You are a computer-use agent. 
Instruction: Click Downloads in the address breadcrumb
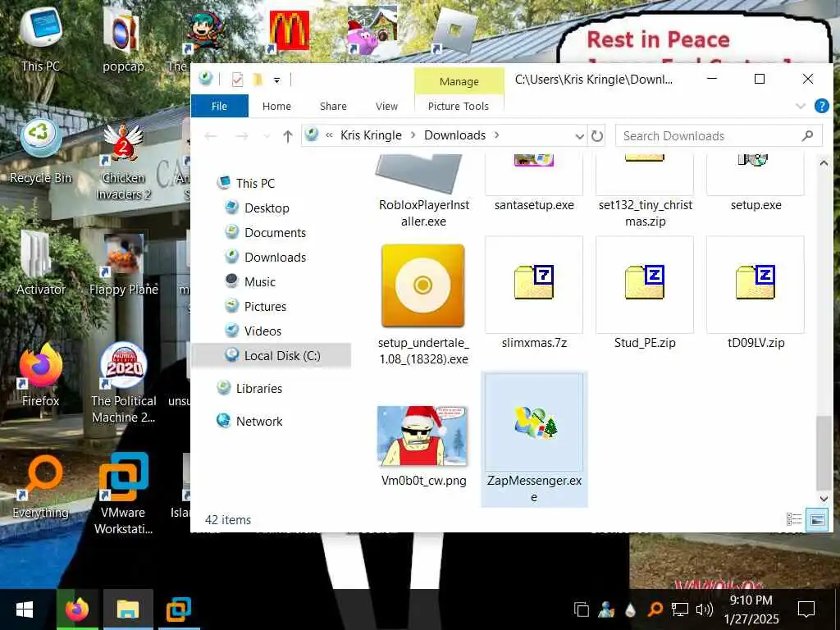(454, 135)
